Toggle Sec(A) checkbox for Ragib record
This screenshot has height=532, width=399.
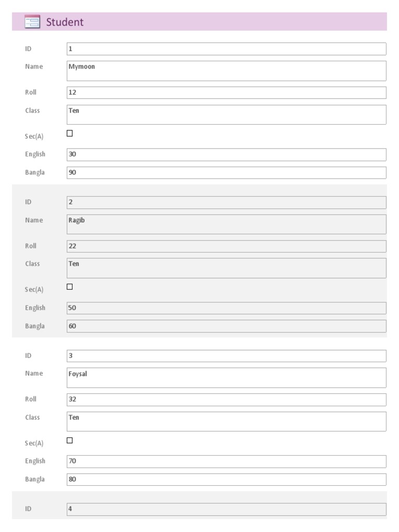70,287
